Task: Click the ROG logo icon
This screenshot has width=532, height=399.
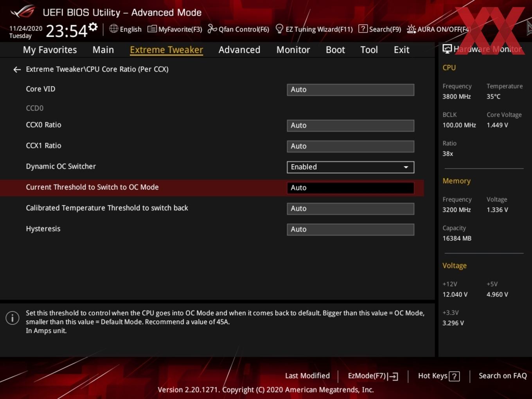Action: 22,12
